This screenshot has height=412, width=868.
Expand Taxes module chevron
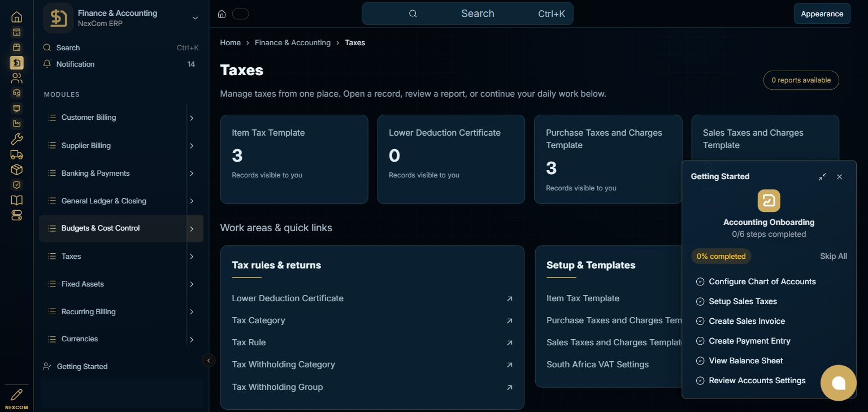pyautogui.click(x=192, y=257)
